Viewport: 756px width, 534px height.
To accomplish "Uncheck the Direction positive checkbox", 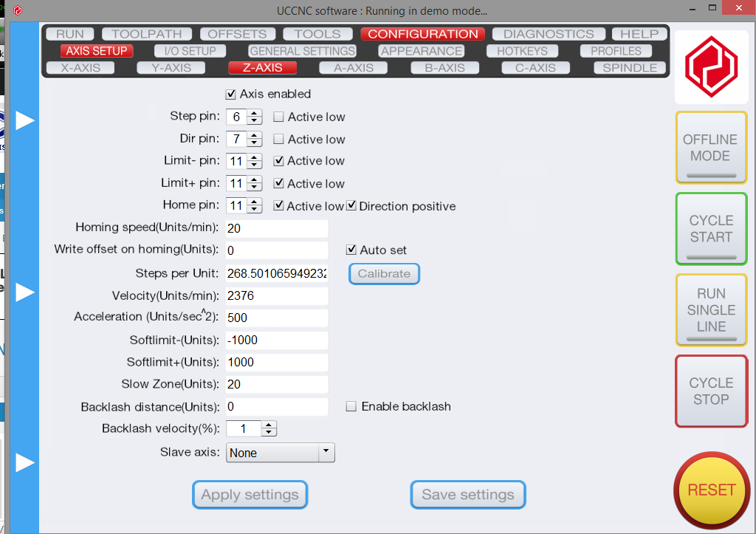I will tap(352, 206).
